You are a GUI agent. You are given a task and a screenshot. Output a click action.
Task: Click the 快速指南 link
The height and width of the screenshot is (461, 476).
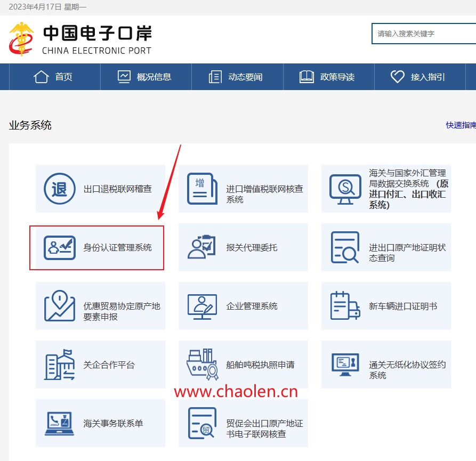[461, 125]
